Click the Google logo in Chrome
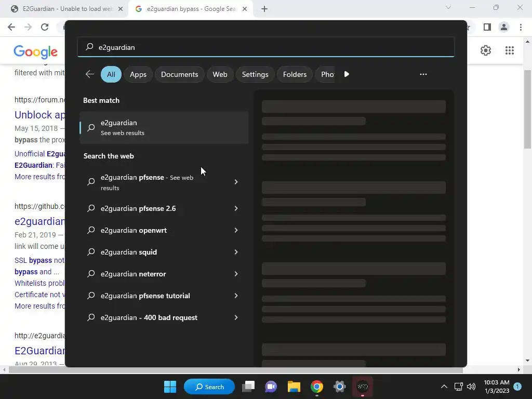 [x=36, y=51]
